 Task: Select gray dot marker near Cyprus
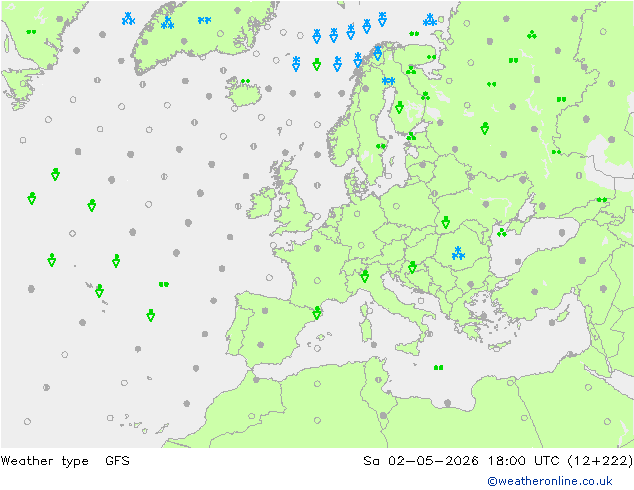tap(552, 322)
